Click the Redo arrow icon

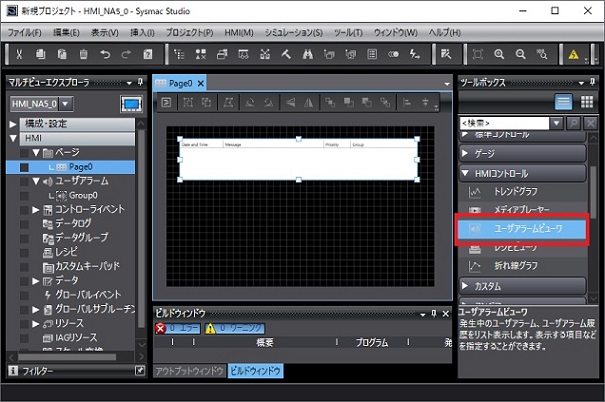tap(126, 54)
